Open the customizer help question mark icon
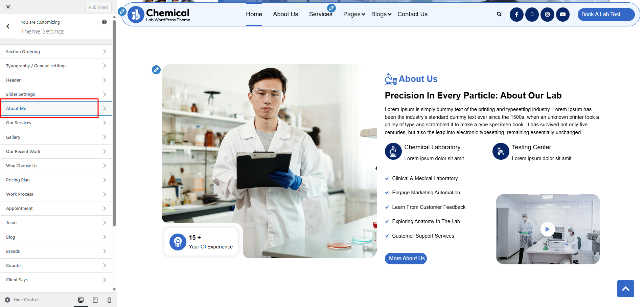Viewport: 644px width, 307px height. click(x=104, y=22)
